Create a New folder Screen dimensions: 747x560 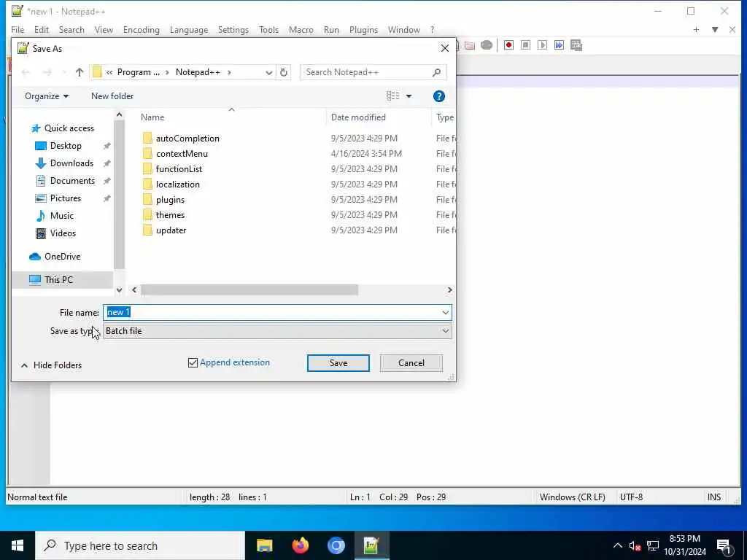pyautogui.click(x=112, y=96)
